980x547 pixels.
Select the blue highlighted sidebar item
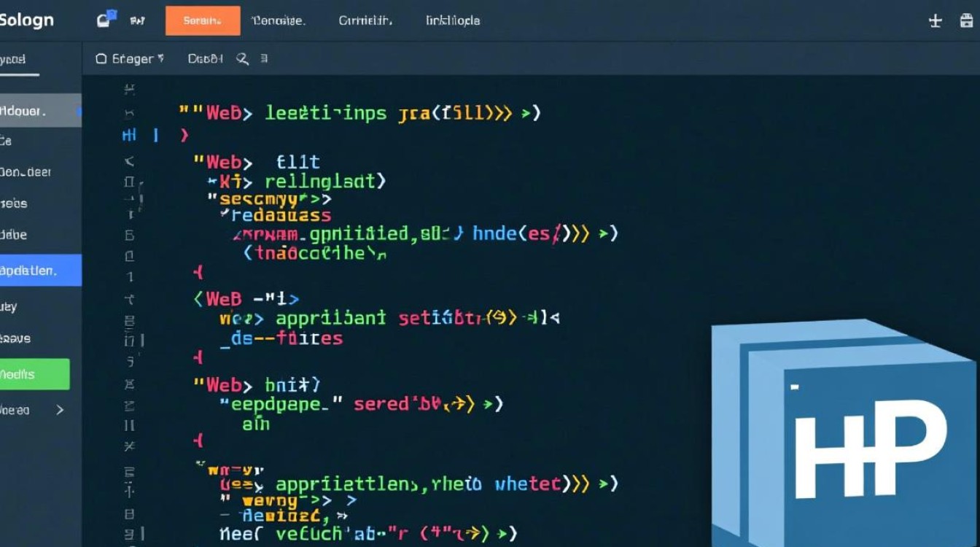coord(40,271)
